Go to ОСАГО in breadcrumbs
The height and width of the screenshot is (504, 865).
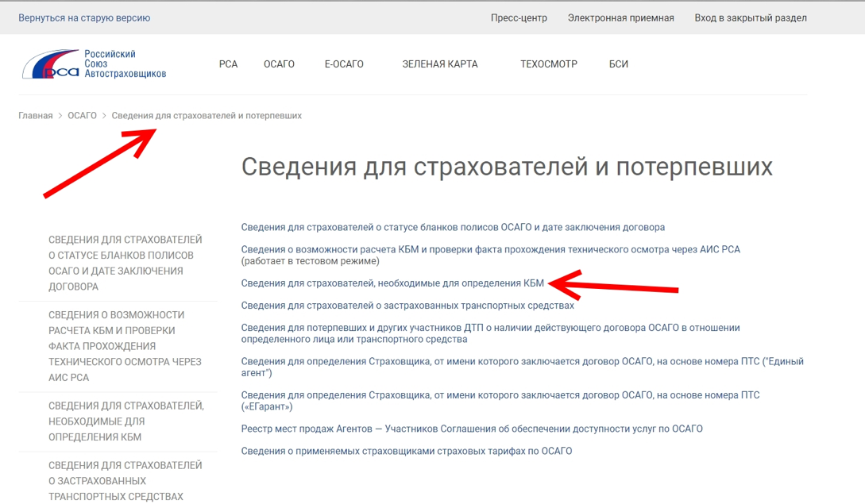click(82, 116)
